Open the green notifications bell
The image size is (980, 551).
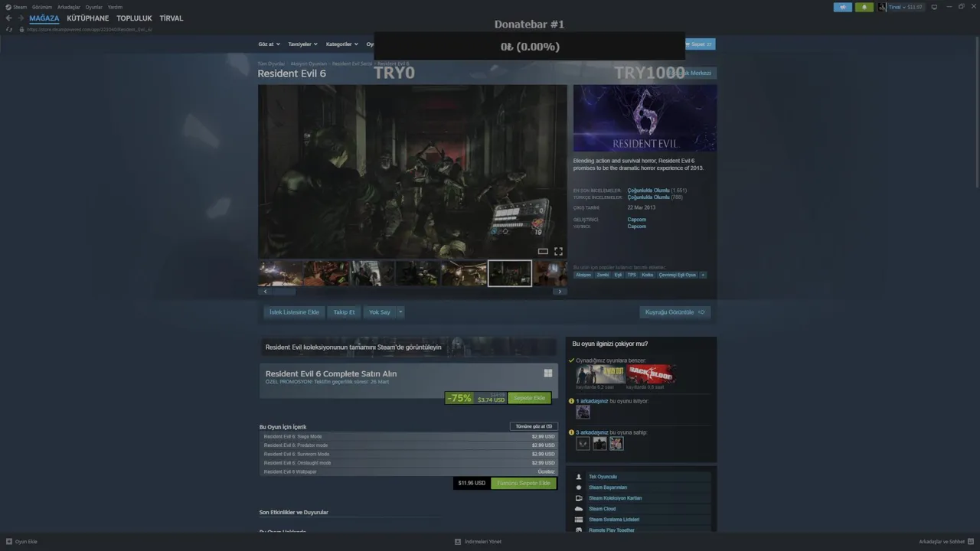point(864,7)
